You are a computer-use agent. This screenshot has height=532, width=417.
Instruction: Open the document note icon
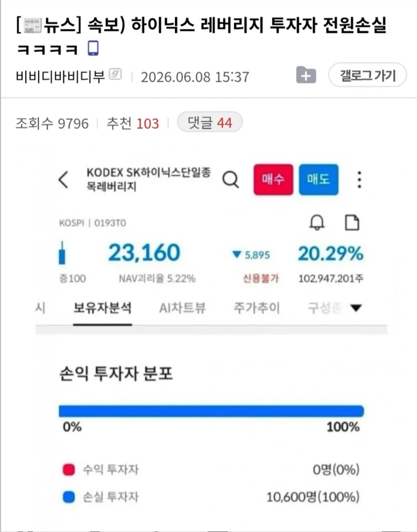tap(352, 223)
